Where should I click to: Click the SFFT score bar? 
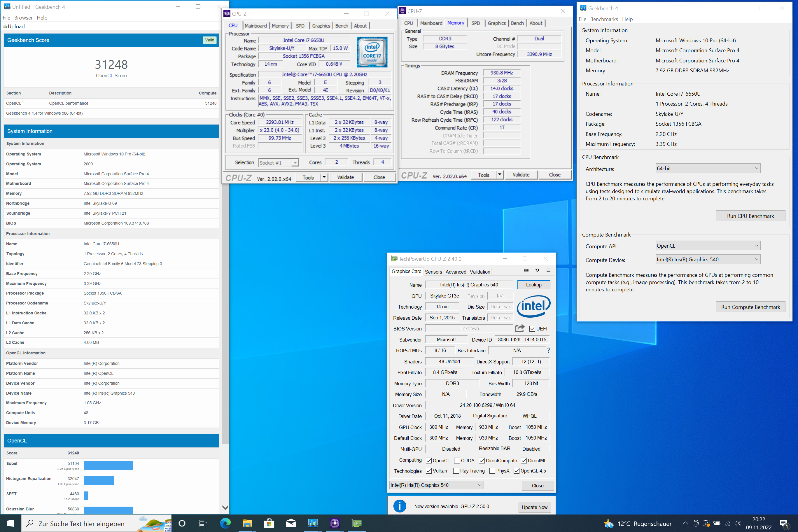(86, 496)
